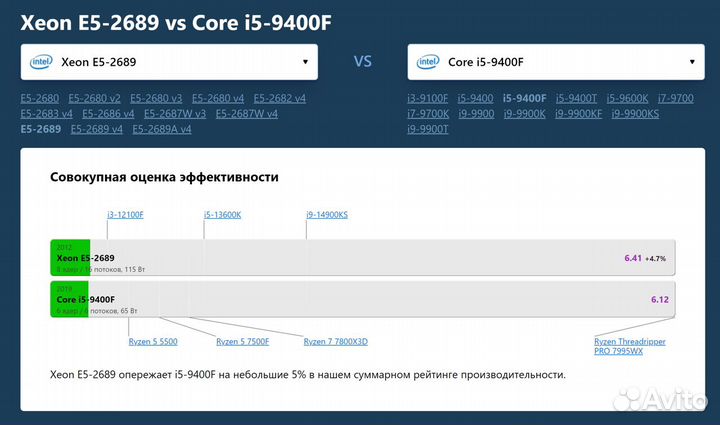Open the i3-9100F link
The height and width of the screenshot is (425, 720).
click(427, 98)
